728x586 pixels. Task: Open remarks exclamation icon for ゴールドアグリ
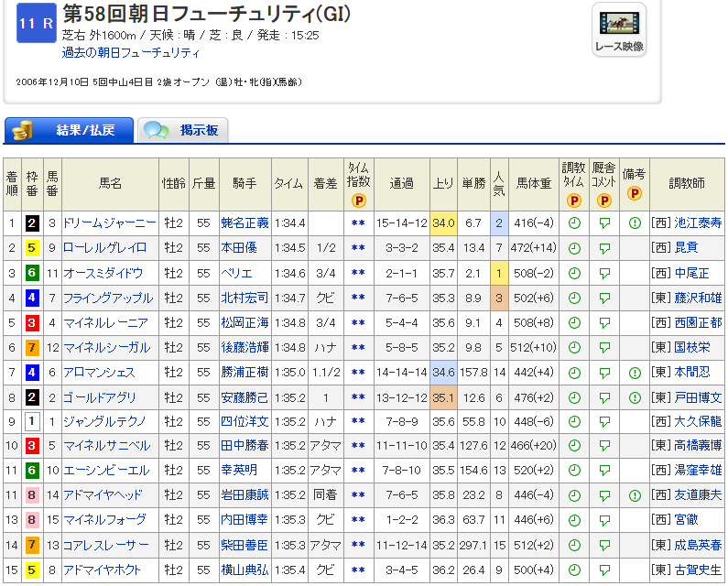pos(635,397)
